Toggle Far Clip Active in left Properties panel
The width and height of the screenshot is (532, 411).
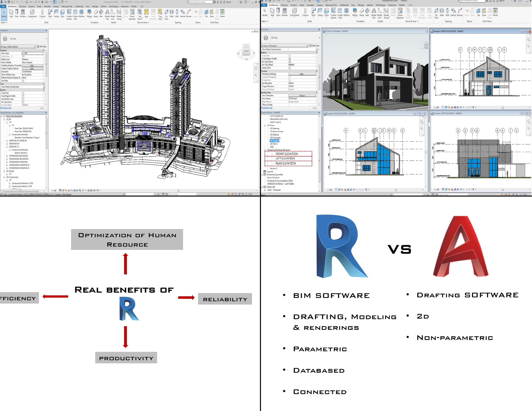pos(23,102)
